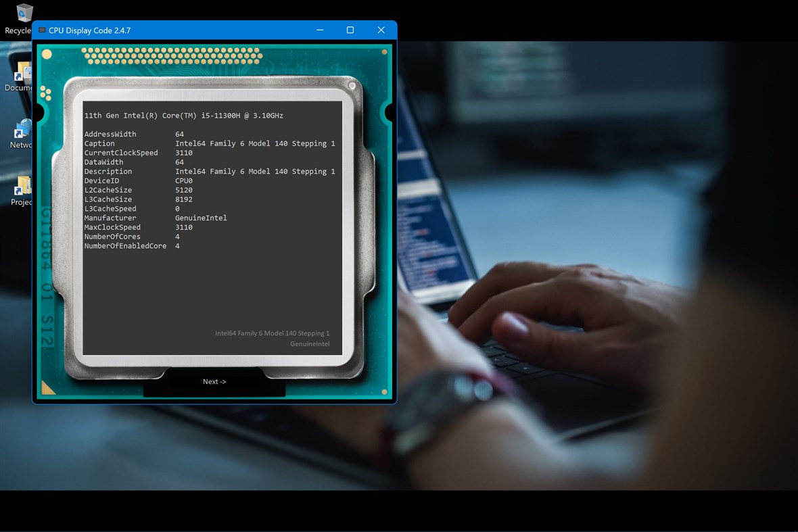The width and height of the screenshot is (798, 532).
Task: Click the NumberOfCores value reading 4
Action: pyautogui.click(x=177, y=236)
